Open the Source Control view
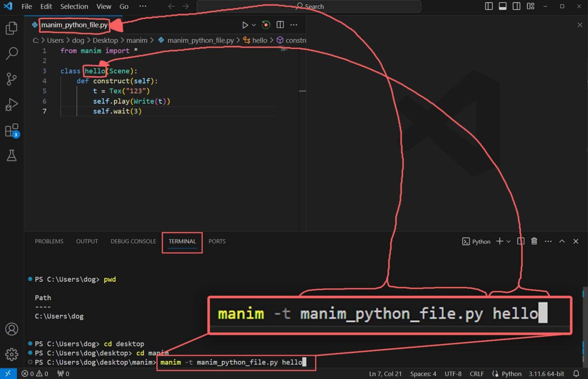The height and width of the screenshot is (379, 588). (11, 79)
